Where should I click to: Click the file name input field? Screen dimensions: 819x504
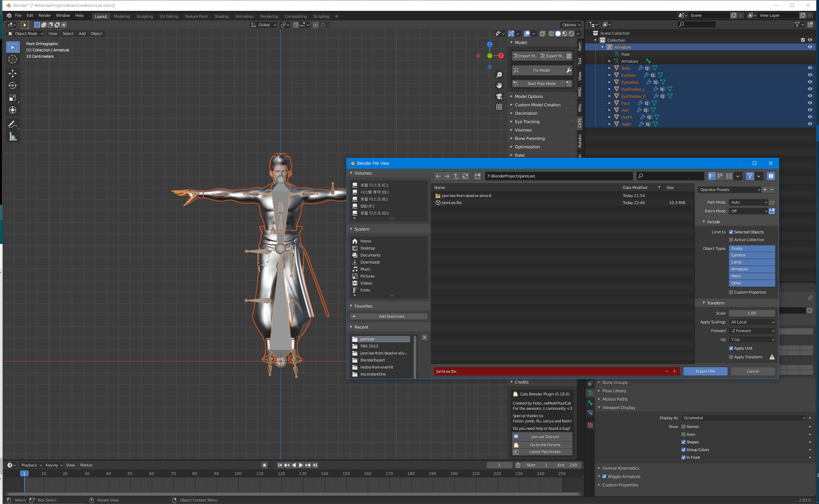pyautogui.click(x=550, y=371)
